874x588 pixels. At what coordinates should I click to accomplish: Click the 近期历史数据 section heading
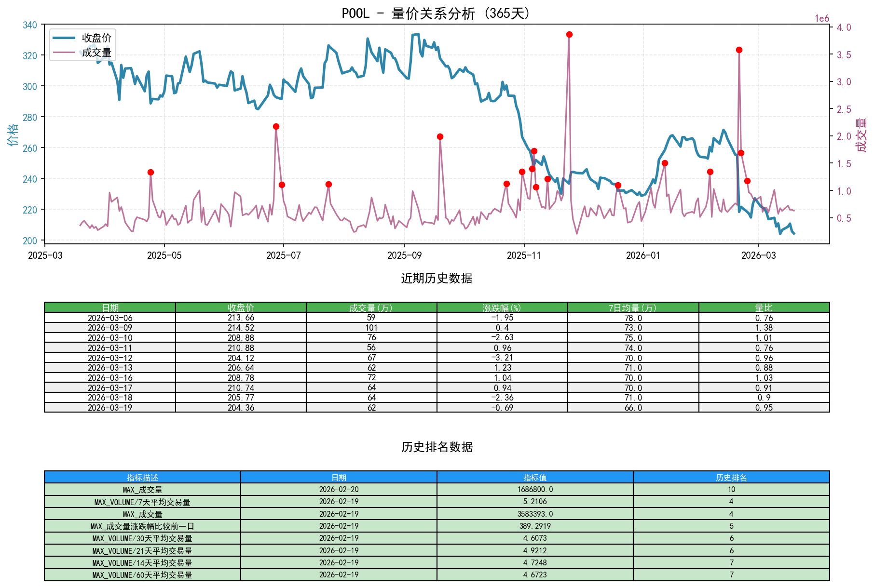click(x=437, y=278)
